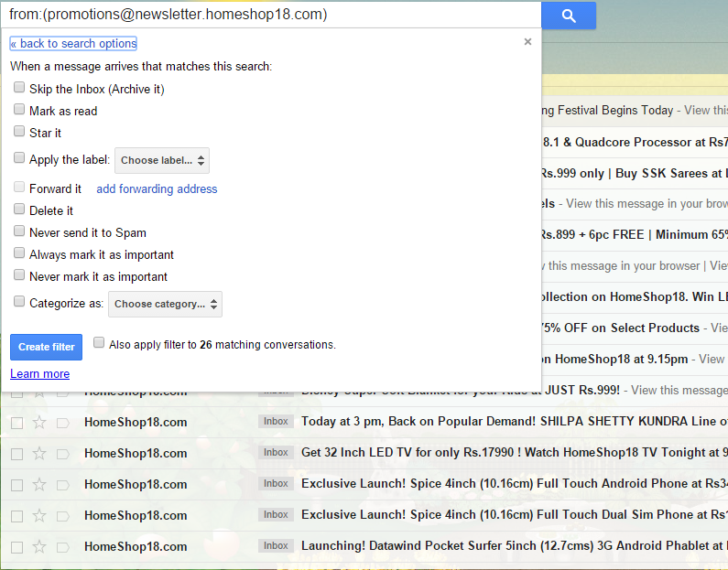
Task: Star the Today at 3 pm email
Action: [x=39, y=422]
